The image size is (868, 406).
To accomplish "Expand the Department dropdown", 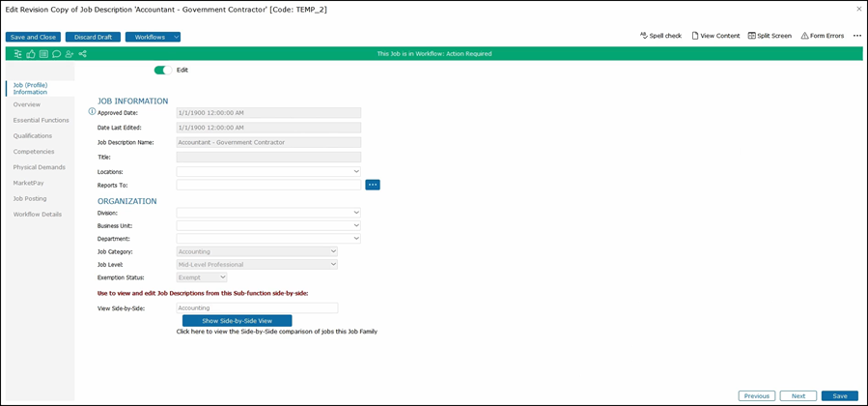I will point(268,238).
